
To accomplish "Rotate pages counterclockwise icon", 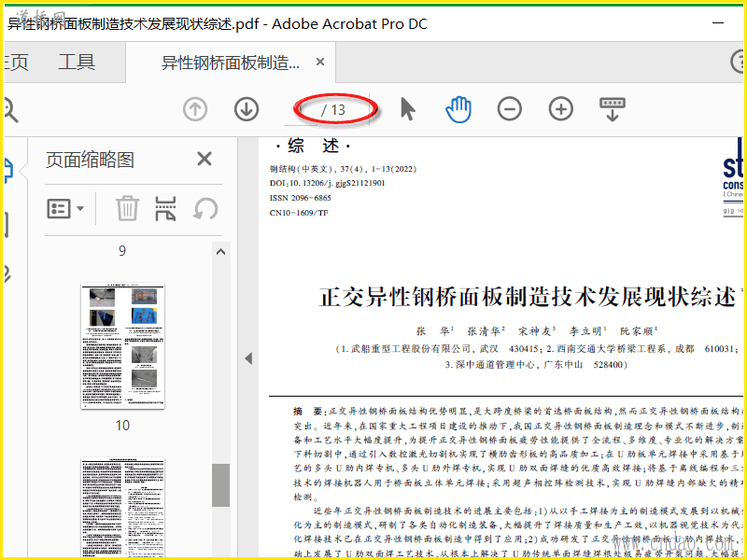I will pos(205,208).
